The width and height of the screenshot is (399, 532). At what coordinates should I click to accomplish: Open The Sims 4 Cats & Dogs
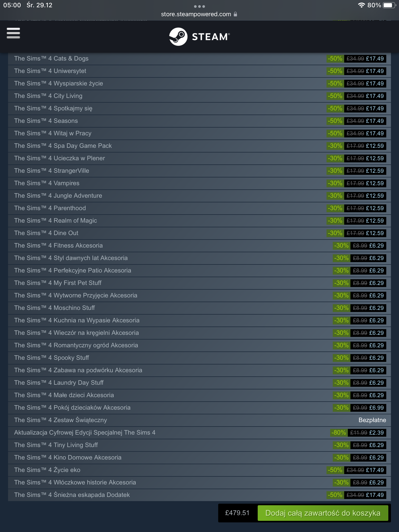pyautogui.click(x=51, y=58)
